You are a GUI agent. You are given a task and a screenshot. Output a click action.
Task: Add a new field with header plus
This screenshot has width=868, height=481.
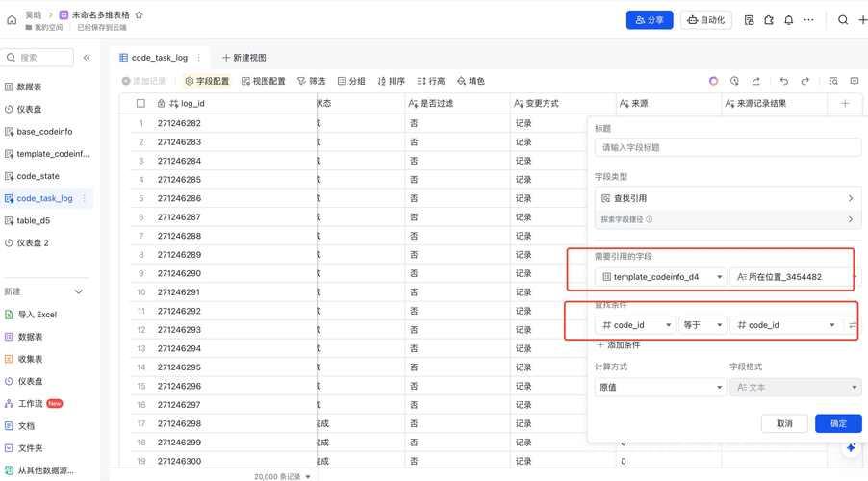[x=845, y=104]
